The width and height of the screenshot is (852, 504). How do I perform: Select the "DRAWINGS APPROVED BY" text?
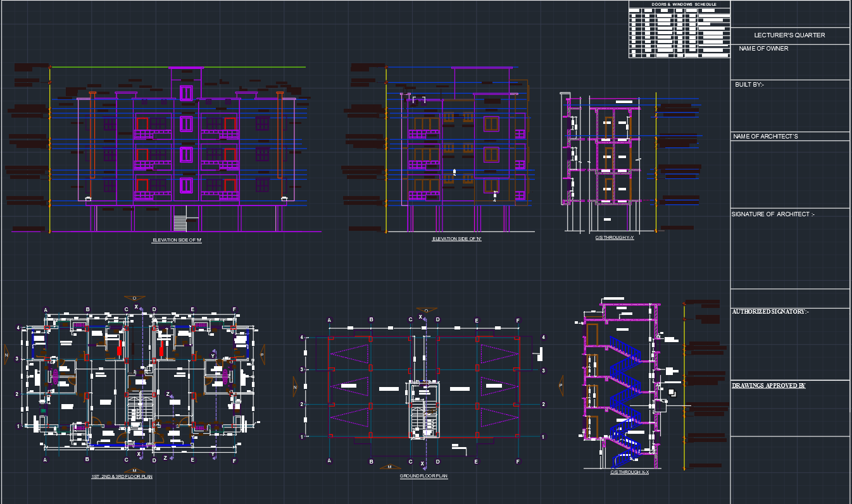pos(768,385)
